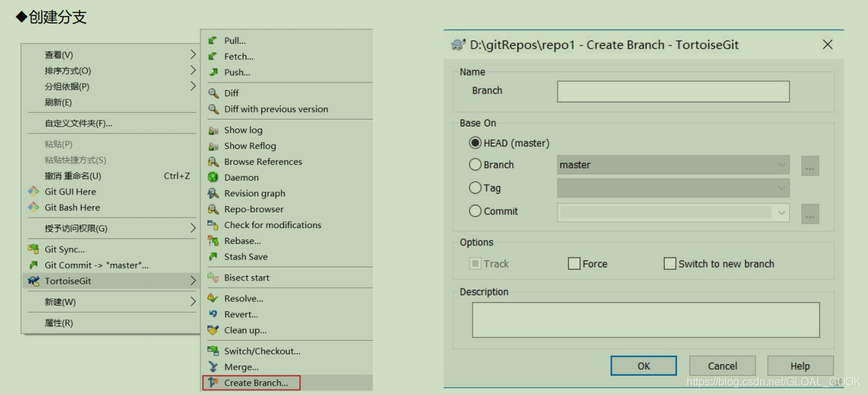The image size is (868, 395).
Task: Click browse button next to Branch dropdown
Action: 810,166
